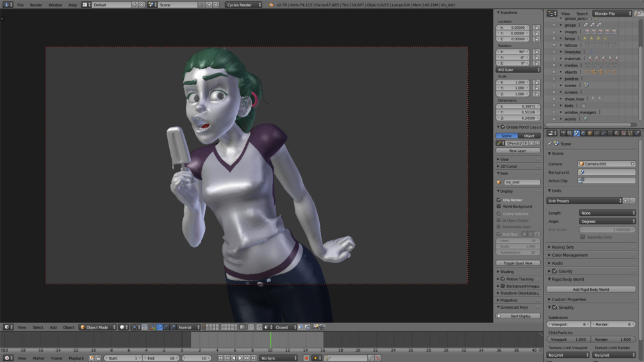This screenshot has height=362, width=644.
Task: Select the translate manipulator arrow icon
Action: coord(160,327)
